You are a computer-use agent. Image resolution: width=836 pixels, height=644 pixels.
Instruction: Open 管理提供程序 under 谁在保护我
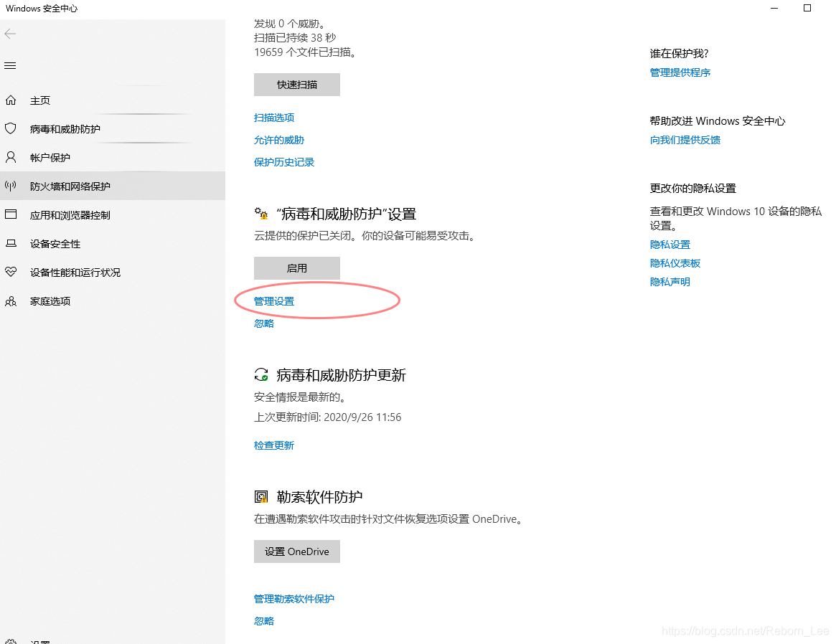tap(680, 72)
